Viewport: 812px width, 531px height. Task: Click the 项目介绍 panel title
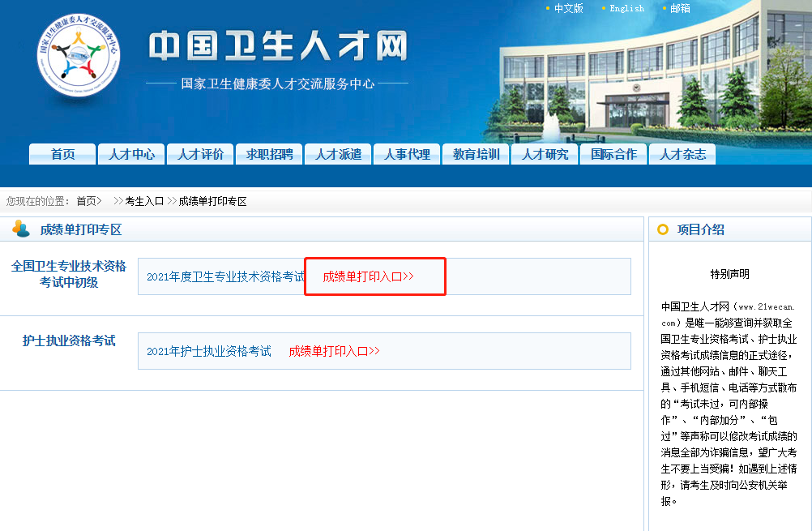[x=701, y=229]
